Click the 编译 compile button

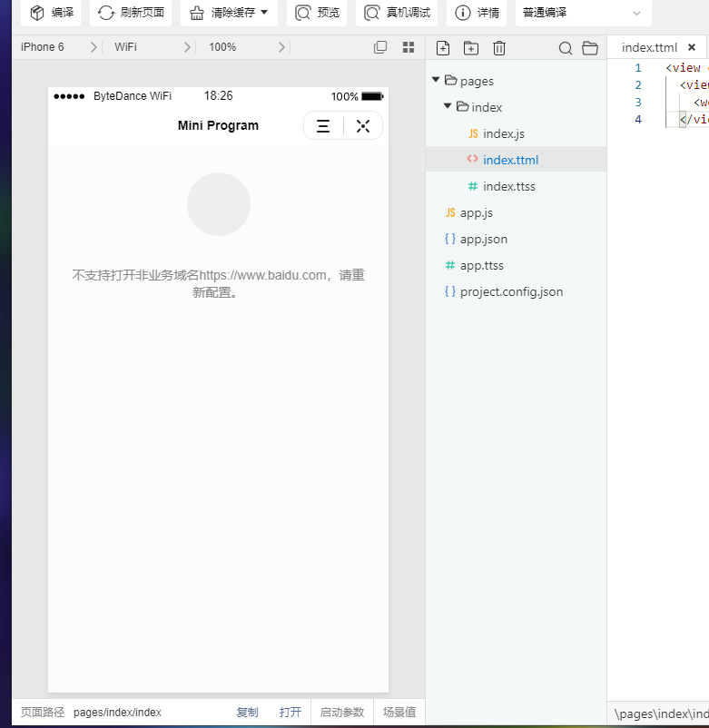pyautogui.click(x=51, y=13)
